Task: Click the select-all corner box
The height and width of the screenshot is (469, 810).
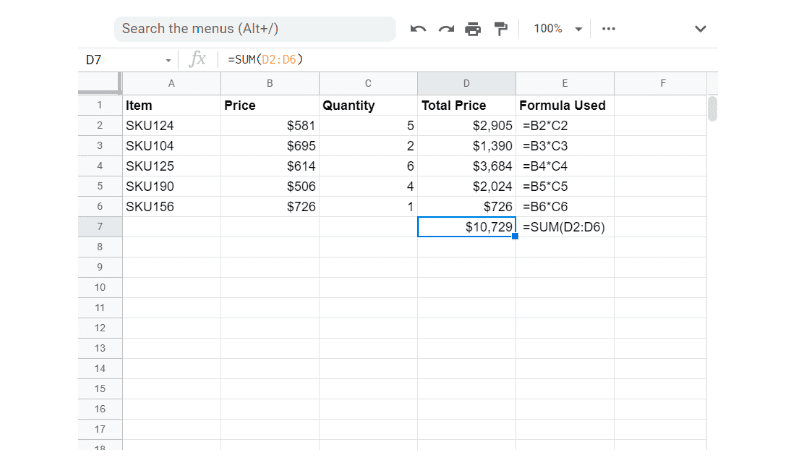Action: click(x=99, y=84)
